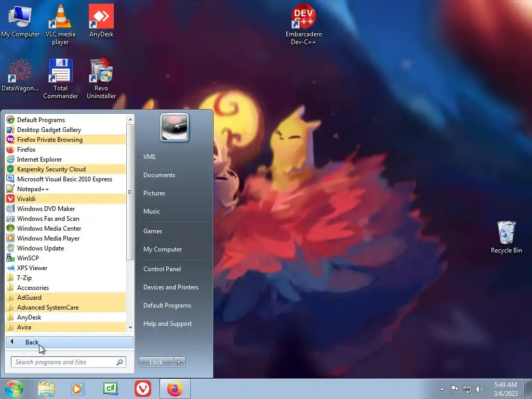Image resolution: width=532 pixels, height=399 pixels.
Task: Open Windows Explorer from the taskbar
Action: (x=46, y=389)
